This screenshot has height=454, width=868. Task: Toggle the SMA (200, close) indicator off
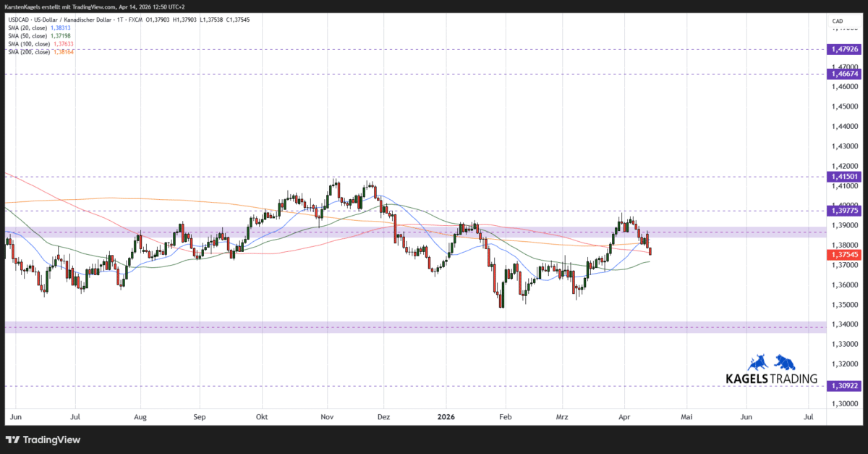[x=27, y=52]
